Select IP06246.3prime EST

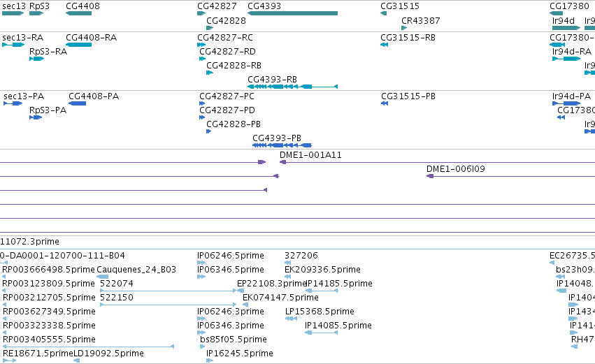pos(231,312)
